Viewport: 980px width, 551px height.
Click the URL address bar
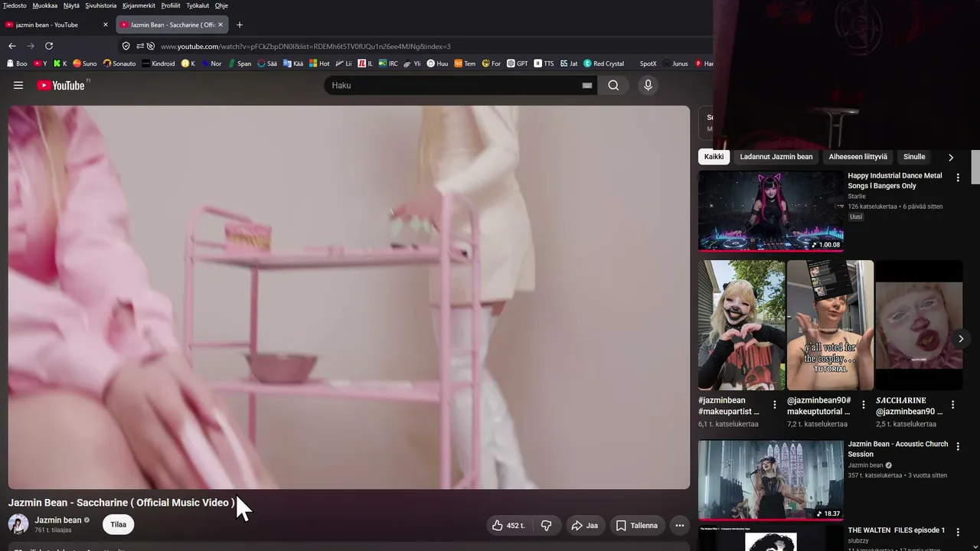point(413,46)
